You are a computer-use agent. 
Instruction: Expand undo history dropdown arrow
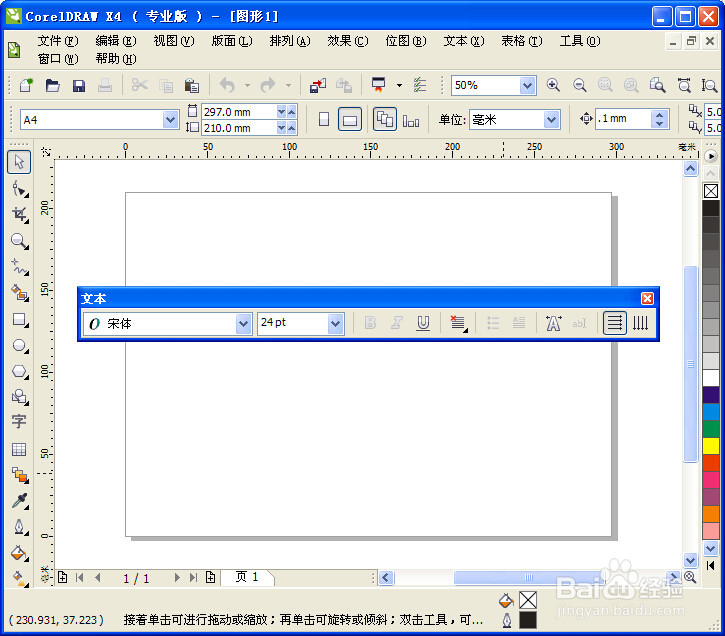click(247, 86)
